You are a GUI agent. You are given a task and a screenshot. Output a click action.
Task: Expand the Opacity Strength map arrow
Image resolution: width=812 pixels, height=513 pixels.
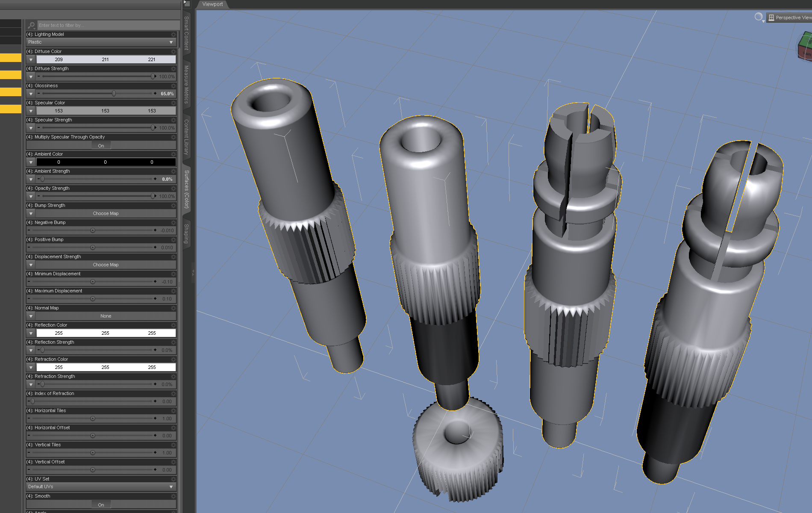pyautogui.click(x=31, y=196)
